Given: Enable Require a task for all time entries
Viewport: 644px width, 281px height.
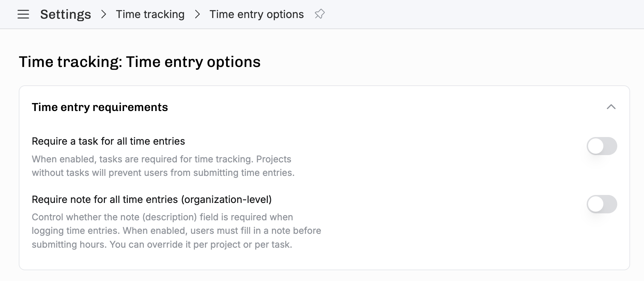Looking at the screenshot, I should click(x=602, y=146).
